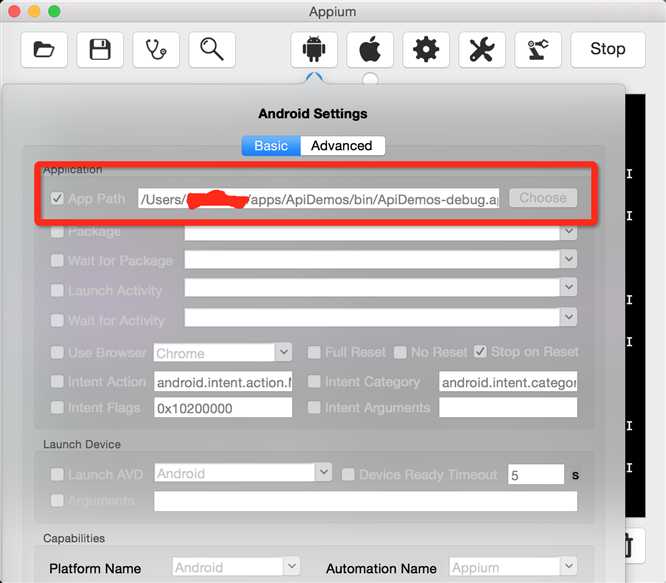Click the Launch Activity text field
Screen dimensions: 666x583
point(372,288)
